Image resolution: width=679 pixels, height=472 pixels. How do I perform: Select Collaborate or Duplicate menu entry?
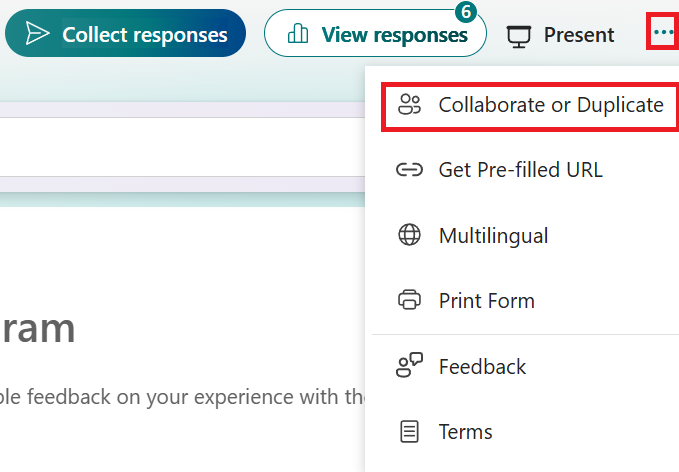point(550,105)
